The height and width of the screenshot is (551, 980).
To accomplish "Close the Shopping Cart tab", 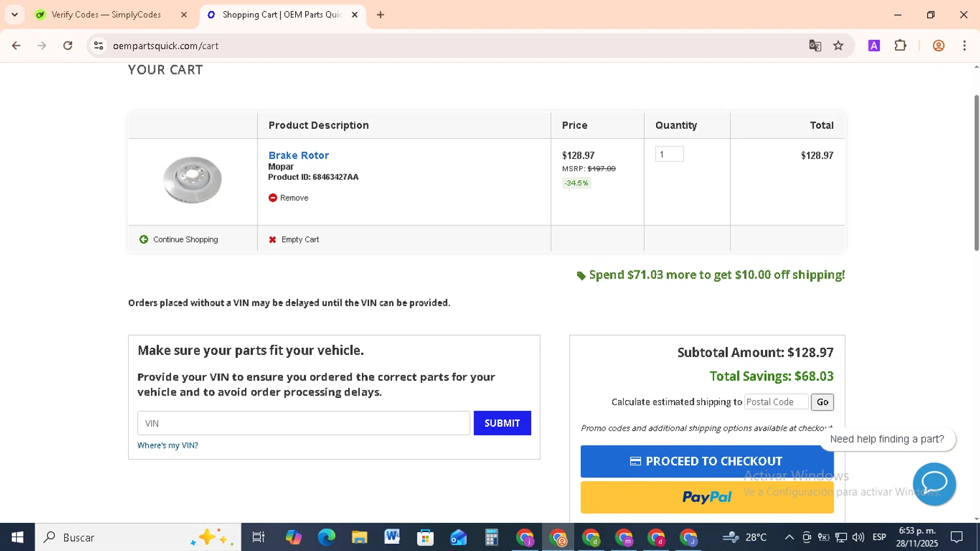I will pyautogui.click(x=355, y=14).
